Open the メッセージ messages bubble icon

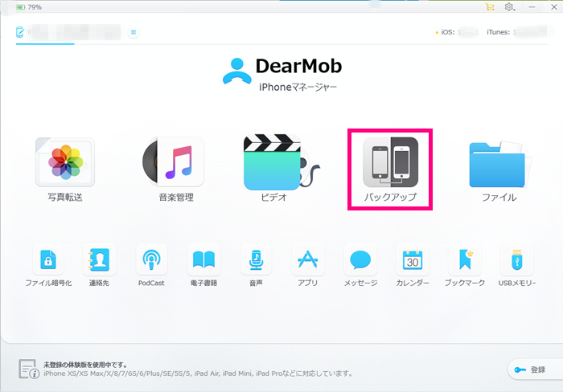click(360, 259)
